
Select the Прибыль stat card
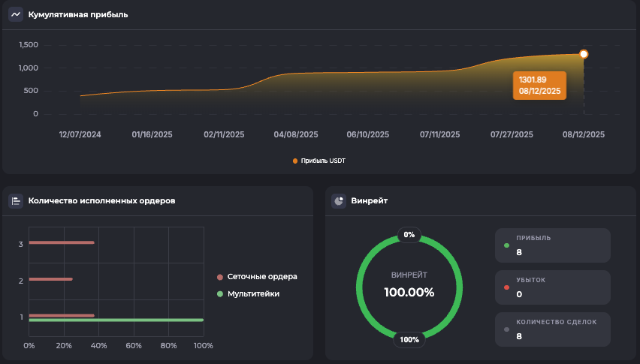click(552, 245)
